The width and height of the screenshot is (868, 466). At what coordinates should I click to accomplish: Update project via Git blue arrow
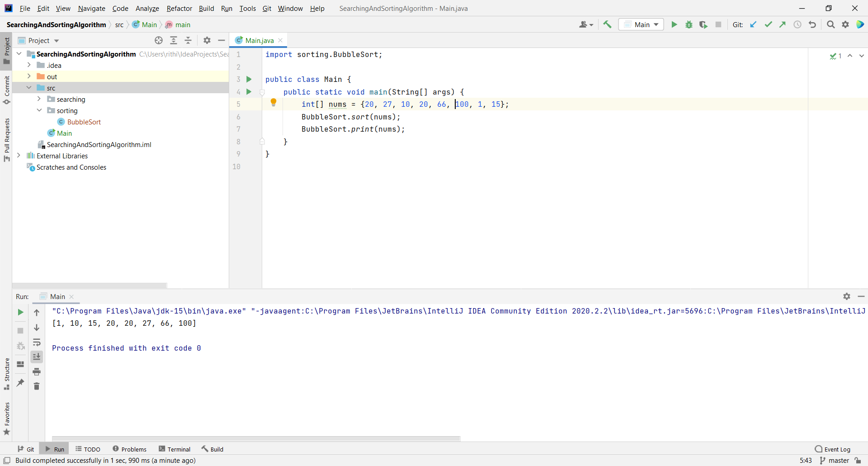point(753,24)
